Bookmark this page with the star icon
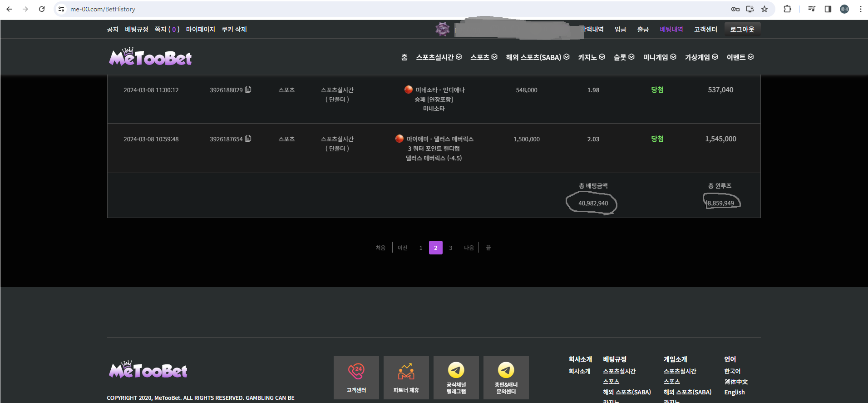This screenshot has width=868, height=403. point(764,9)
